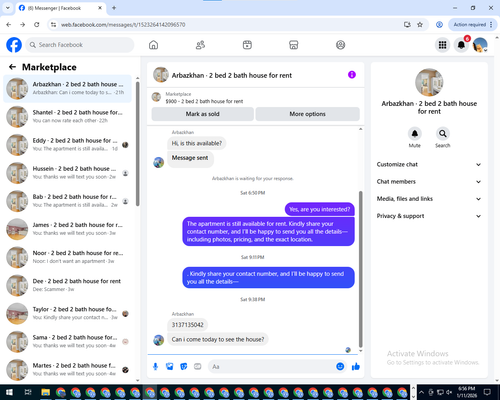Select the Messenger Facebook browser tab

coord(61,8)
